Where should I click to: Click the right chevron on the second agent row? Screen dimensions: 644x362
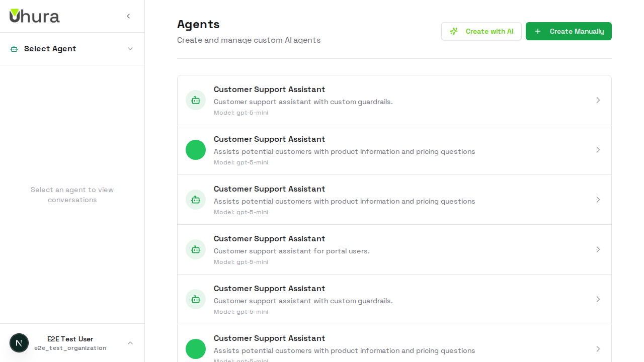(x=598, y=149)
